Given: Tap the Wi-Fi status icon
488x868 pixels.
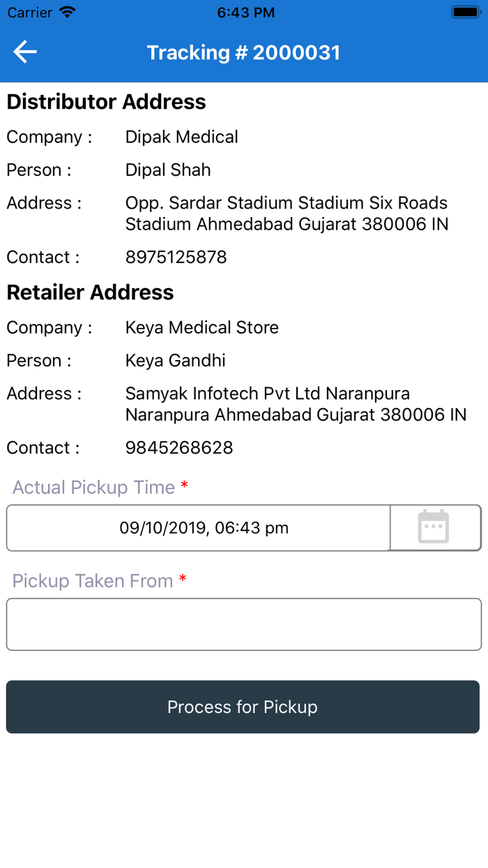Looking at the screenshot, I should coord(68,13).
